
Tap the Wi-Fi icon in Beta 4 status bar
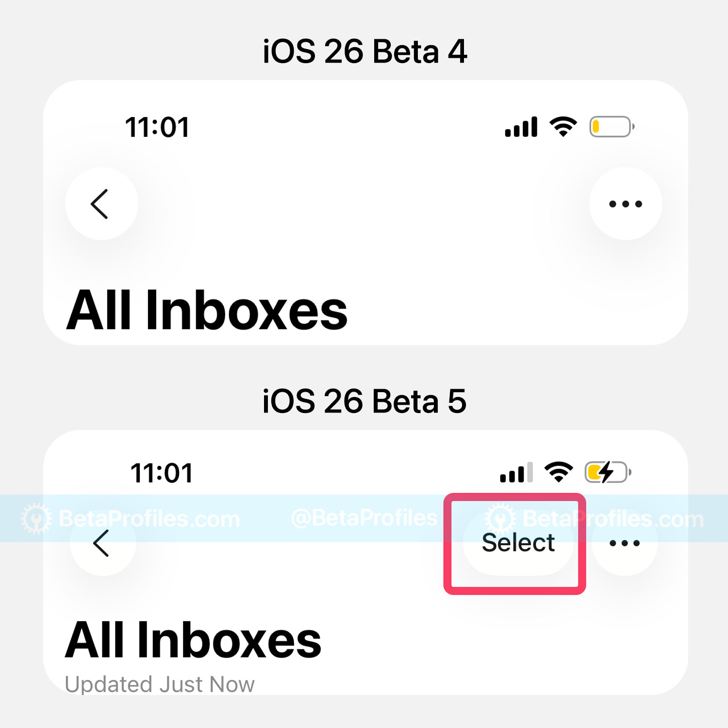[x=563, y=127]
